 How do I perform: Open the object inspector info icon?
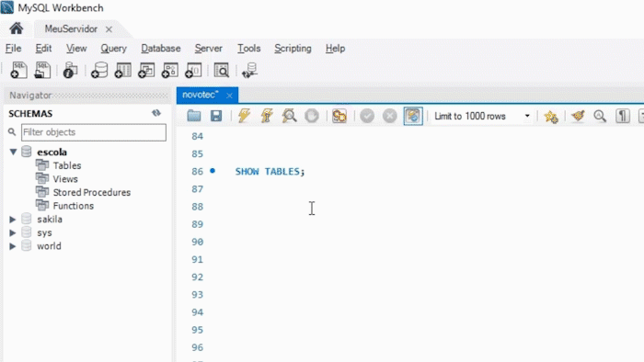pos(70,70)
